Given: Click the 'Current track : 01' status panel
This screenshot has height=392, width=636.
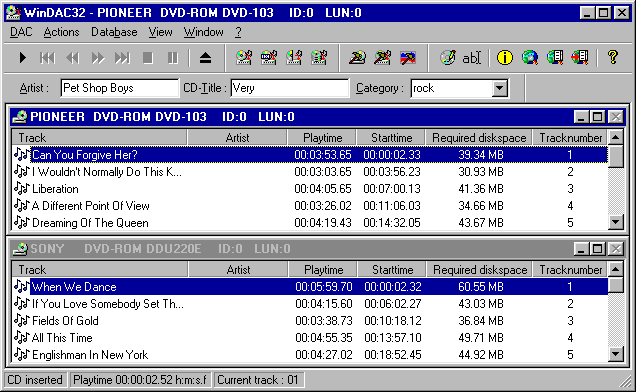Looking at the screenshot, I should [258, 380].
